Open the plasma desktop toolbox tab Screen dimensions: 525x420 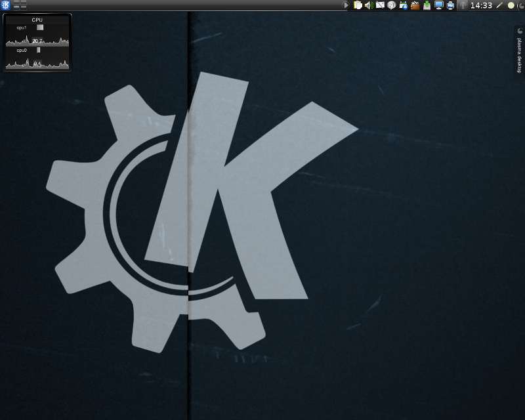tap(519, 51)
